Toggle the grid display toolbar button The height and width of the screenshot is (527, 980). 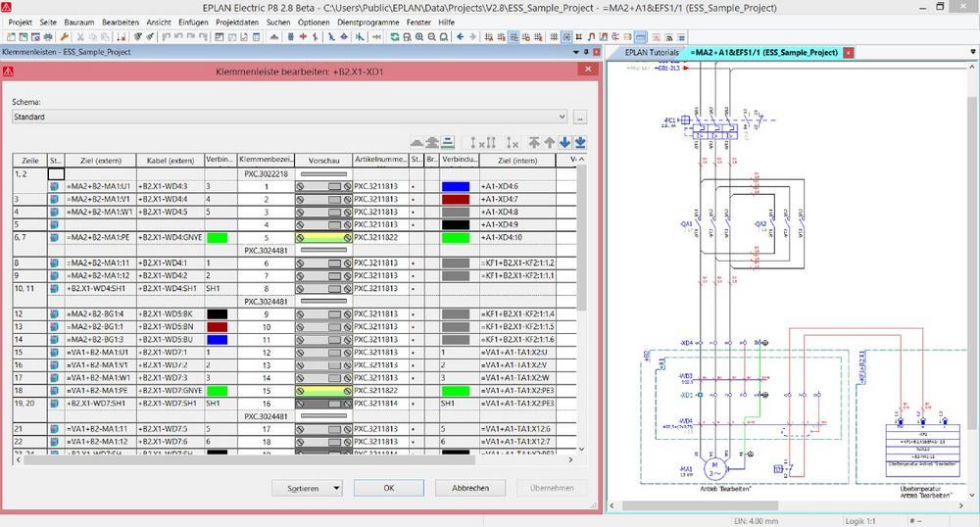point(555,37)
